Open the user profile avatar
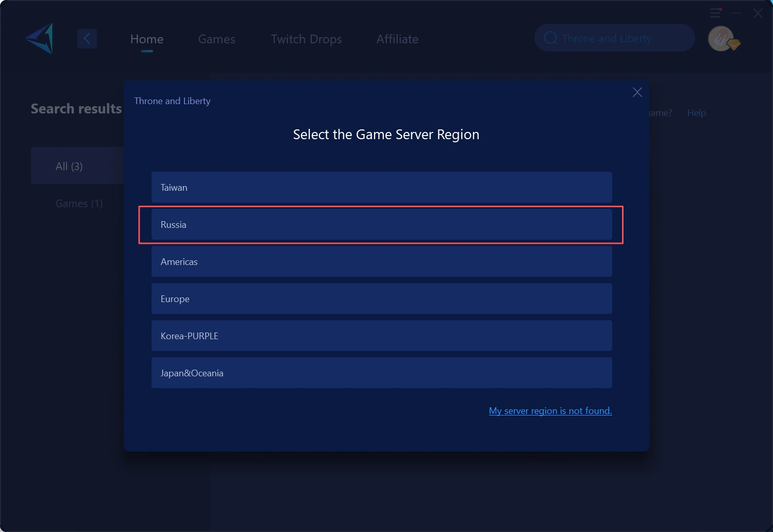 coord(722,39)
